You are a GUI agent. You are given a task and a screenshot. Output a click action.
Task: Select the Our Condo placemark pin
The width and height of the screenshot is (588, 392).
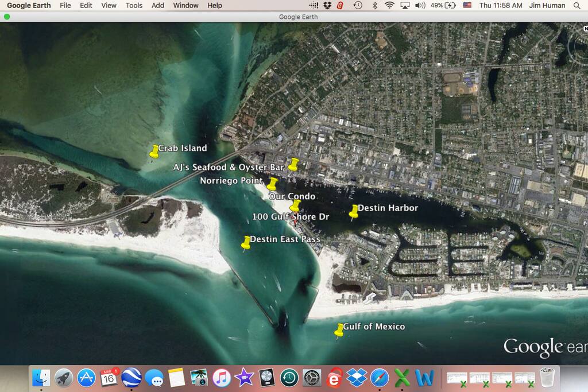(x=295, y=205)
